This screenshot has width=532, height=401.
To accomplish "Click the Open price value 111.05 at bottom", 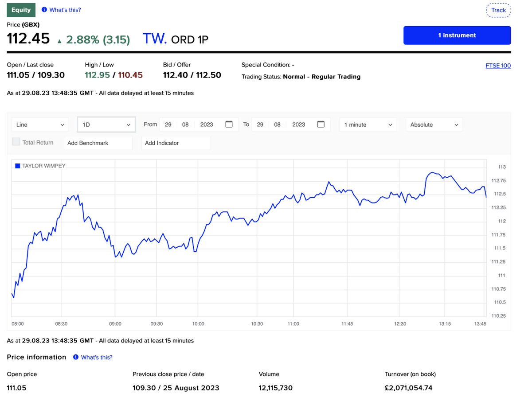I will pyautogui.click(x=17, y=388).
